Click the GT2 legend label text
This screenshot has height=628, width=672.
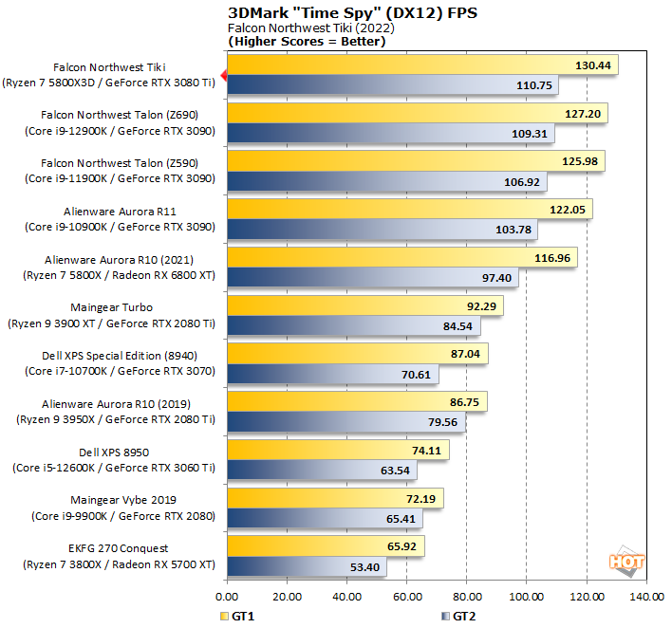464,617
